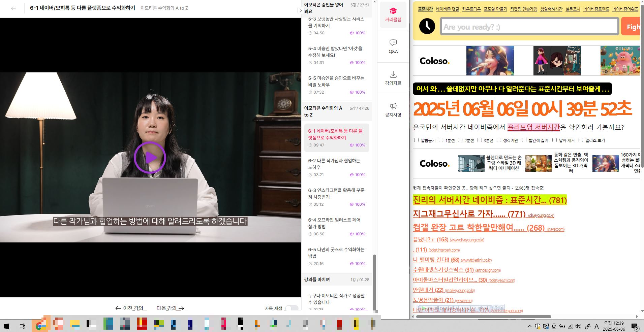This screenshot has height=332, width=644.
Task: Collapse the lecture list panel with the chevron
Action: (301, 10)
